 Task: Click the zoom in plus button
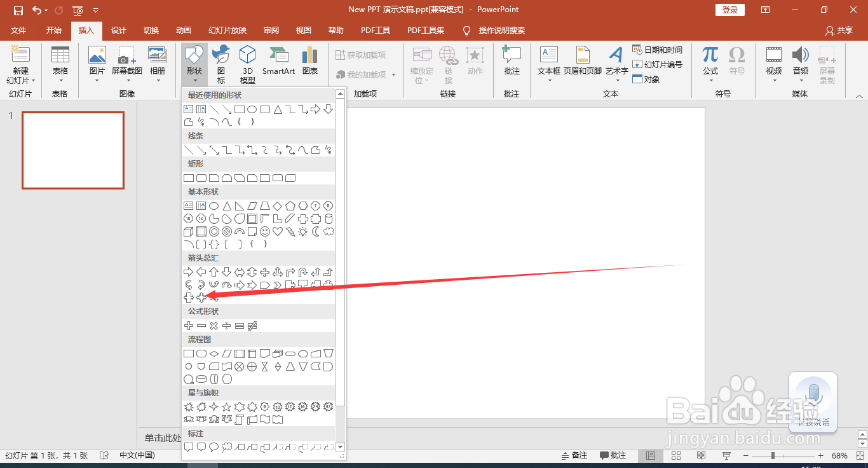click(821, 456)
